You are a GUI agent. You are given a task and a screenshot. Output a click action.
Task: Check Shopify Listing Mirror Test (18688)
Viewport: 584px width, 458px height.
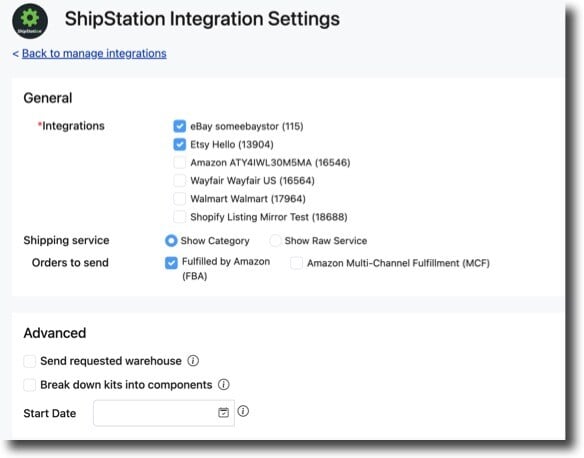(x=180, y=217)
